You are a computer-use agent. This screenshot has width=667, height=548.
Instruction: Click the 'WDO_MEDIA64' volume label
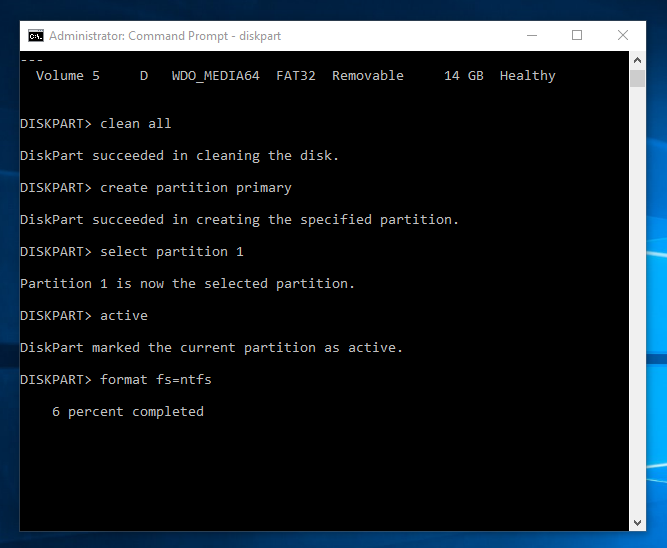click(x=216, y=76)
